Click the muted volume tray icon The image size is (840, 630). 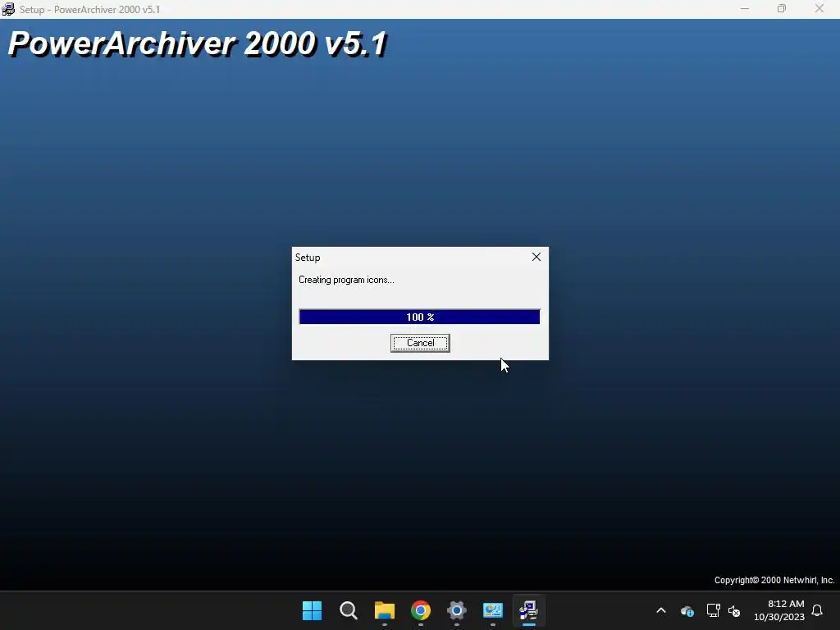point(734,610)
